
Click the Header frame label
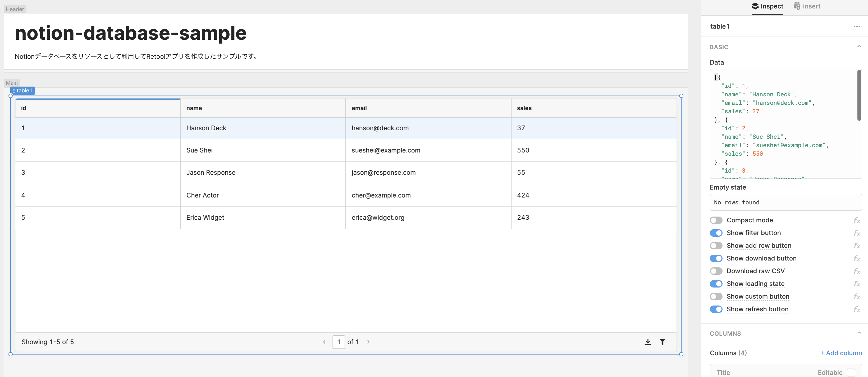tap(15, 9)
